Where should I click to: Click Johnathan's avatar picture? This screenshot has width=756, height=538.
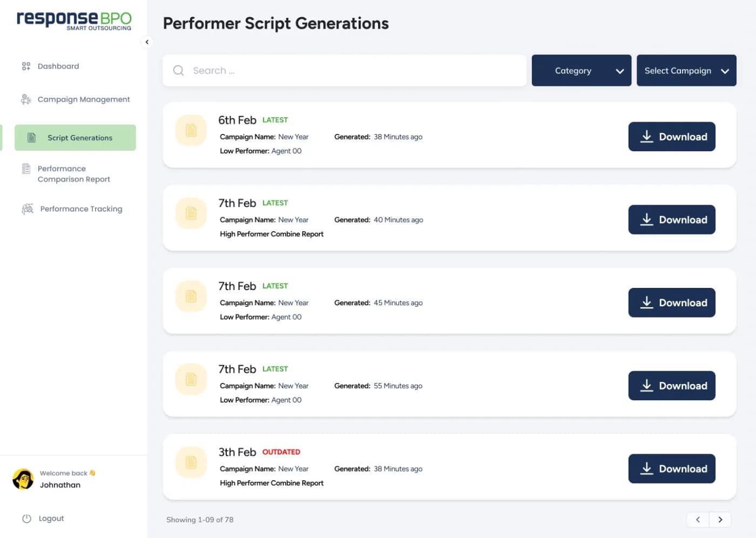[23, 479]
